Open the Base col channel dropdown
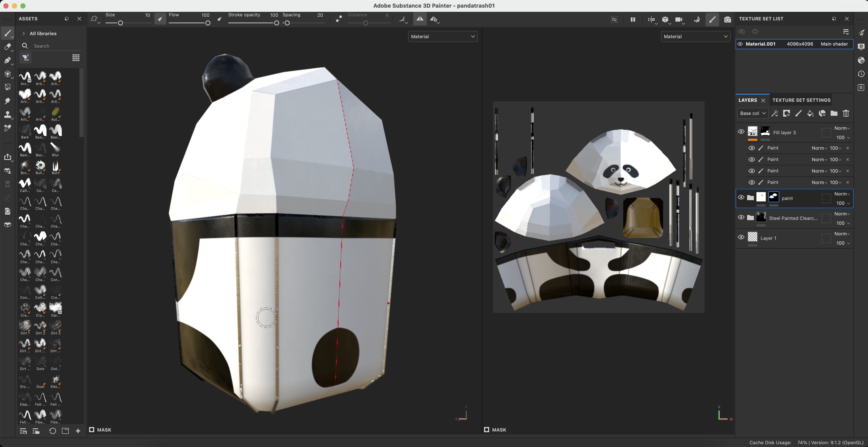Image resolution: width=868 pixels, height=447 pixels. (x=753, y=113)
